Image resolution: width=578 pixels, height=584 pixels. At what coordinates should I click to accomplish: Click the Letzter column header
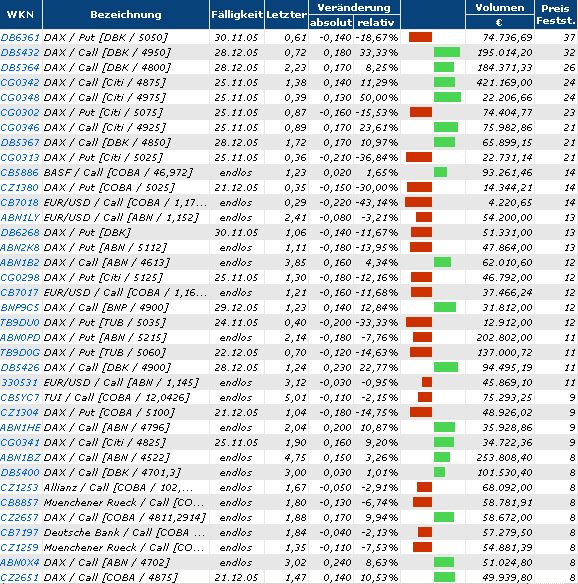point(286,15)
